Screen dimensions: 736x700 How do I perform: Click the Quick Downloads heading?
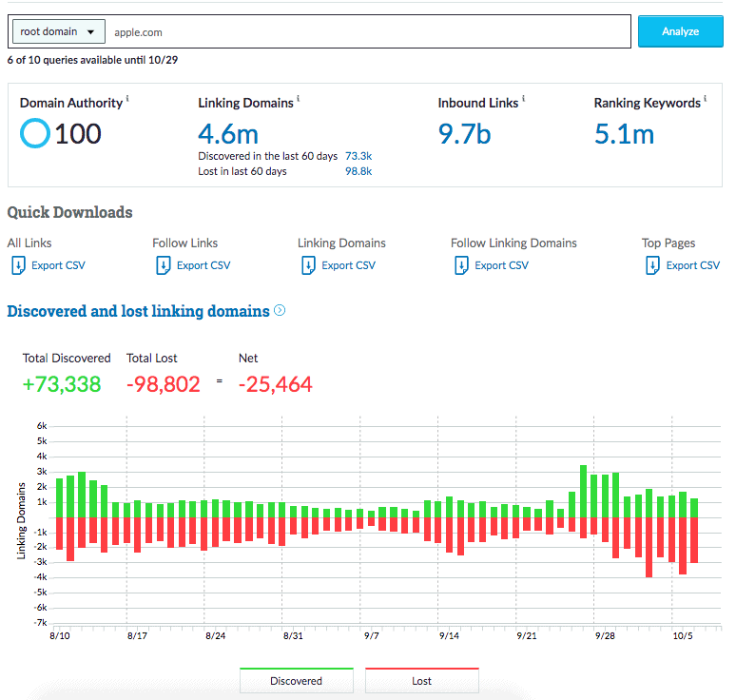tap(70, 212)
